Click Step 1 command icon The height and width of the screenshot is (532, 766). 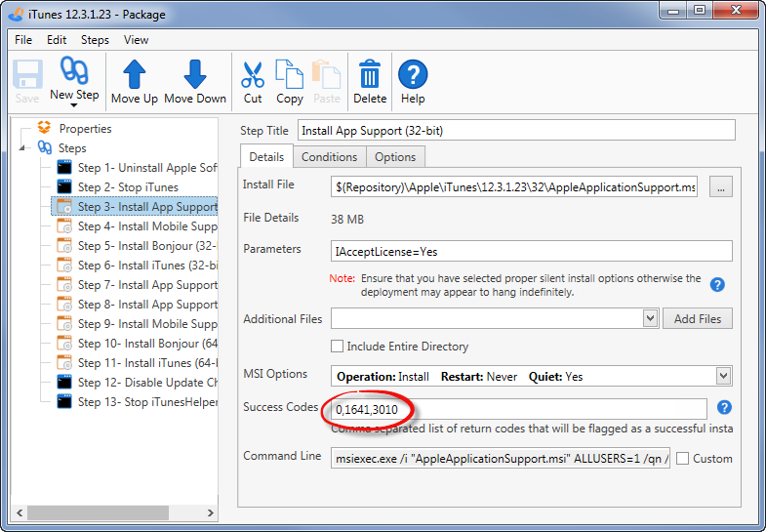pyautogui.click(x=64, y=167)
